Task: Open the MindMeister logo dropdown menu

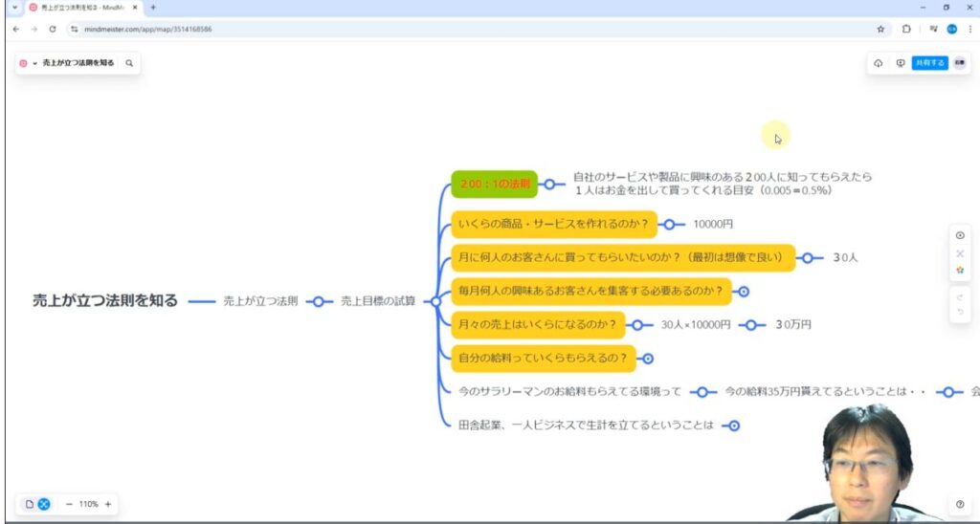Action: click(x=28, y=63)
